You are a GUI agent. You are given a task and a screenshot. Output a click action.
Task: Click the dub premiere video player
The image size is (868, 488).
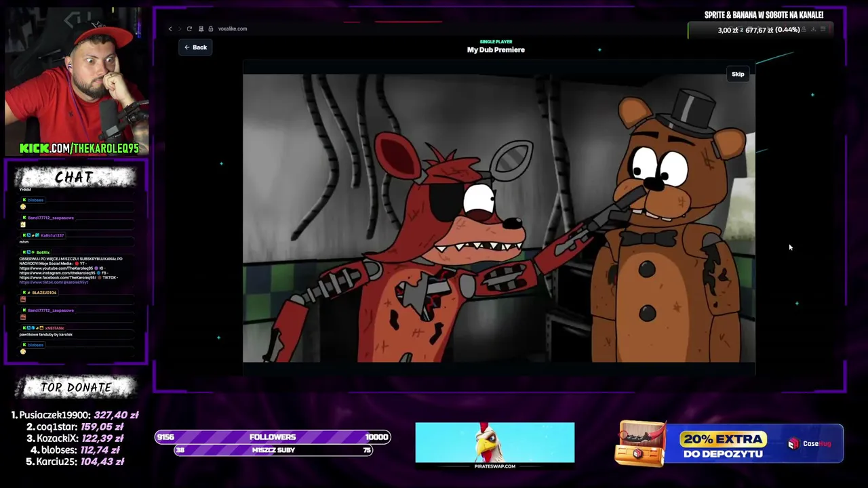tap(499, 218)
